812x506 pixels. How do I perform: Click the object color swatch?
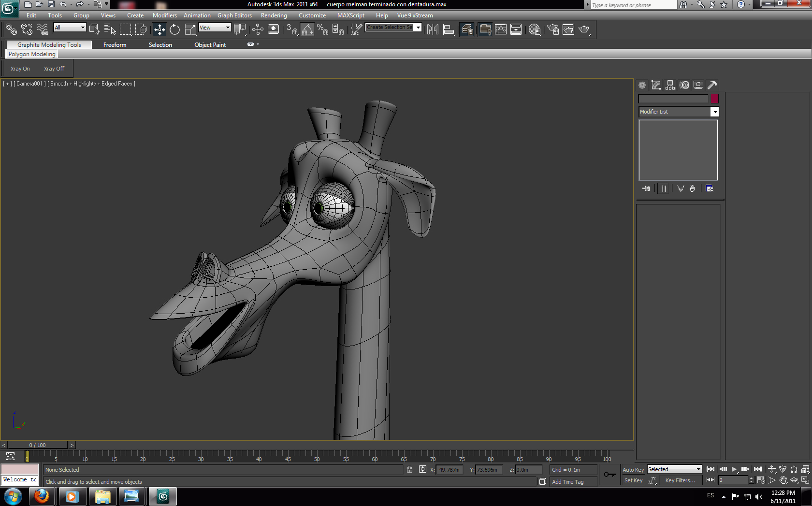[714, 99]
